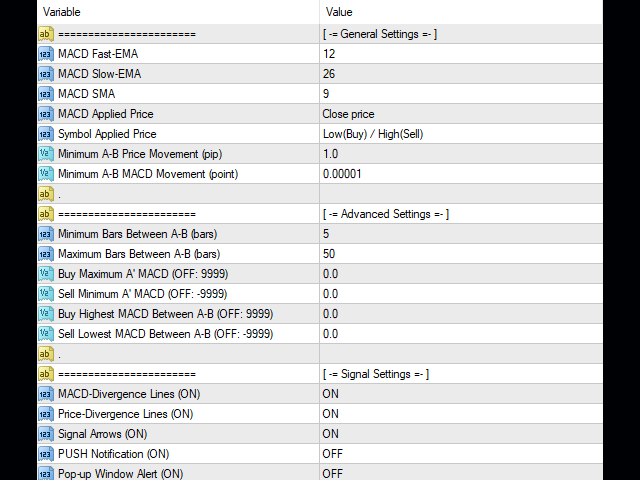
Task: Open the Price-Divergence Lines ON value dropdown
Action: coord(461,414)
